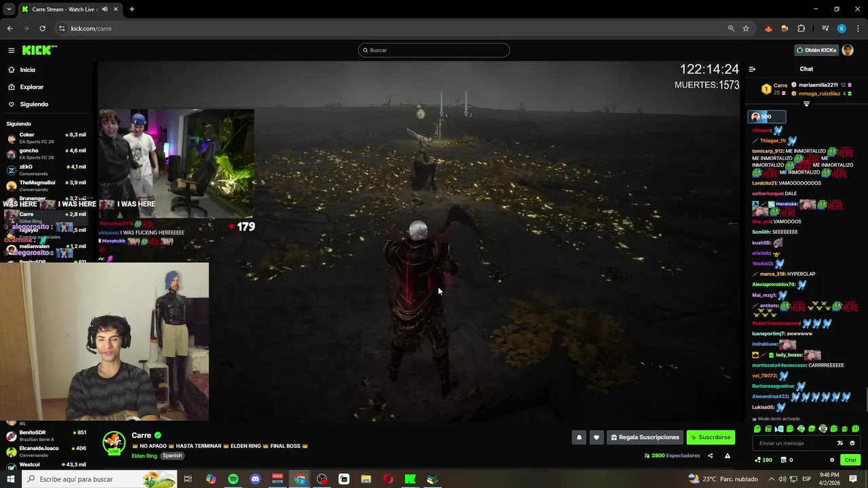Image resolution: width=868 pixels, height=488 pixels.
Task: Open zEkO channel in sidebar
Action: pos(46,170)
